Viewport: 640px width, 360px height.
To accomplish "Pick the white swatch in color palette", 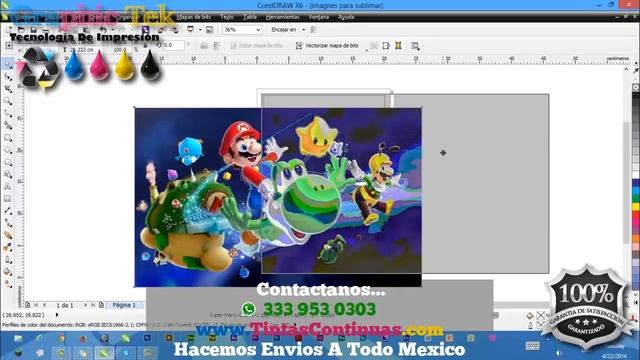I will [x=636, y=175].
